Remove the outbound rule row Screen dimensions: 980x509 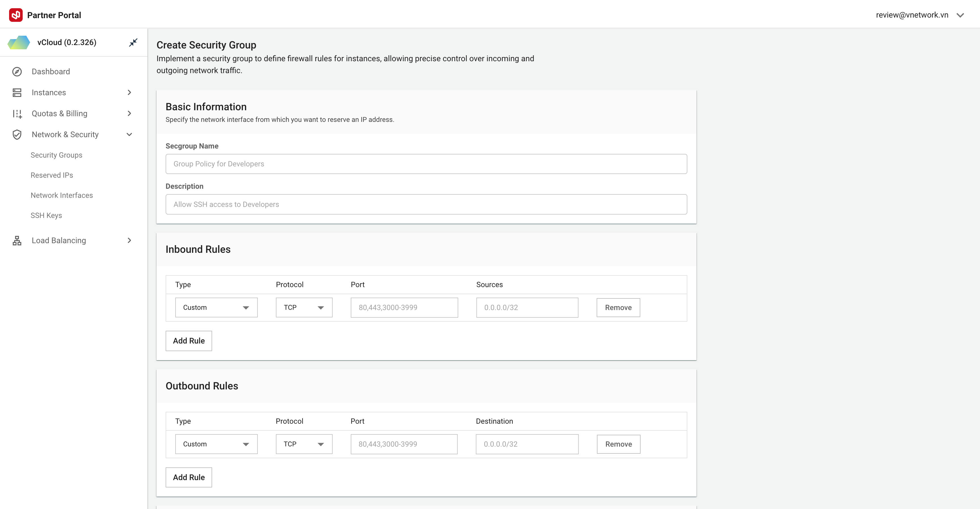618,444
